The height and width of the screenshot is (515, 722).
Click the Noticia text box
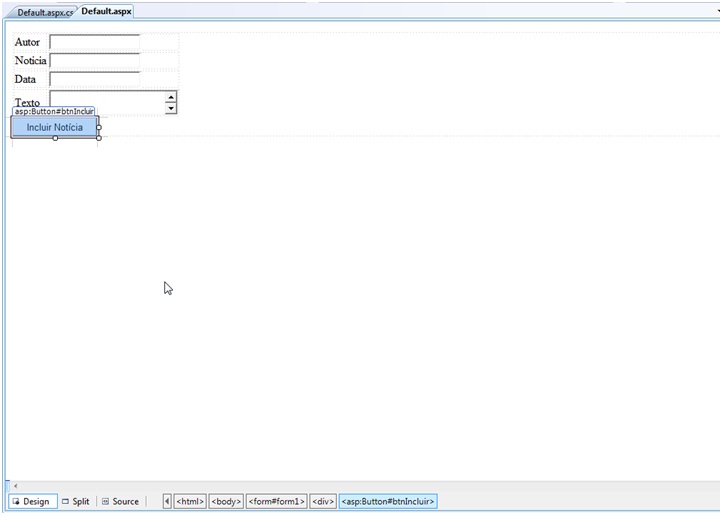95,61
